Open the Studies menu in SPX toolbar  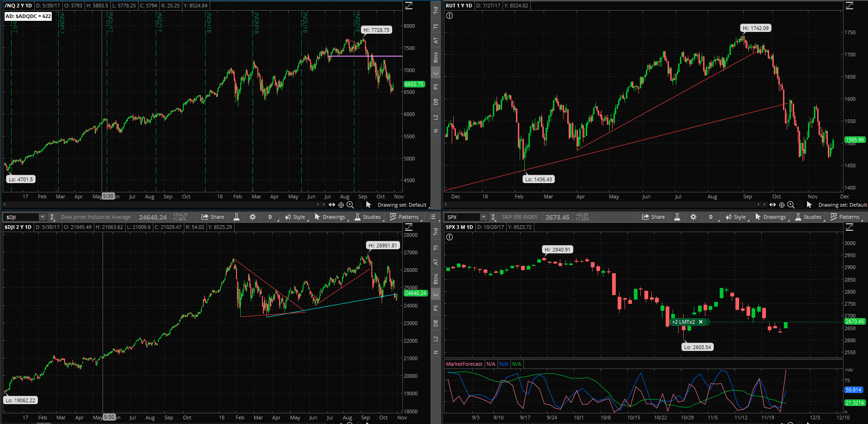tap(808, 217)
